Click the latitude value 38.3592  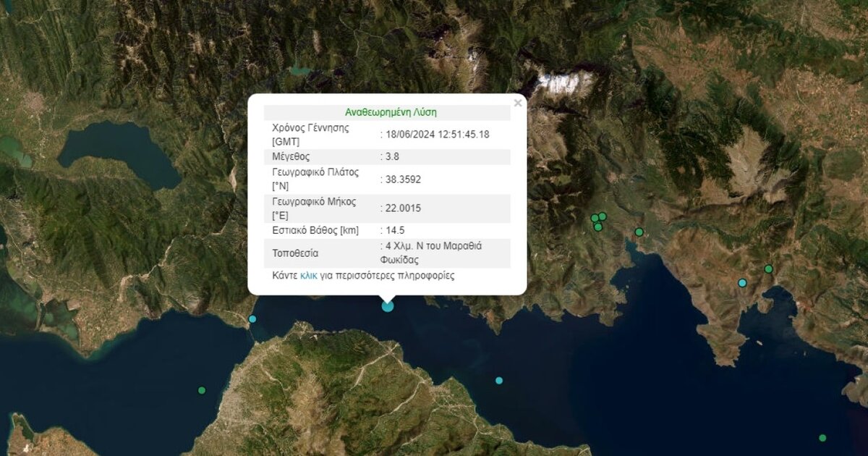point(402,179)
